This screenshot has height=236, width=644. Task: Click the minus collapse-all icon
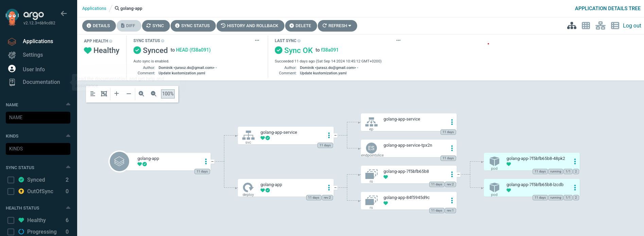click(129, 94)
